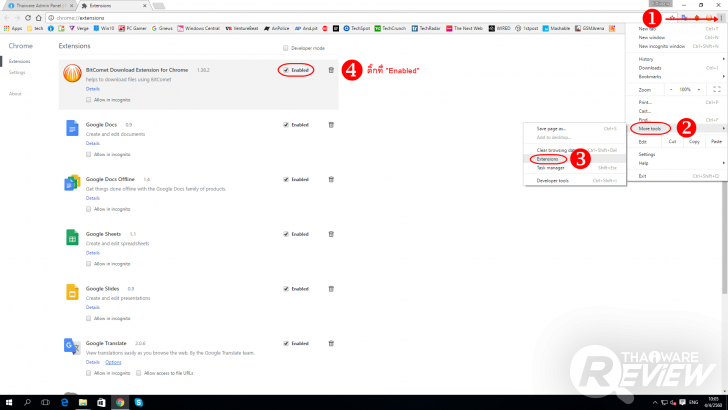
Task: Disable Google Docs Offline checkbox
Action: [286, 179]
